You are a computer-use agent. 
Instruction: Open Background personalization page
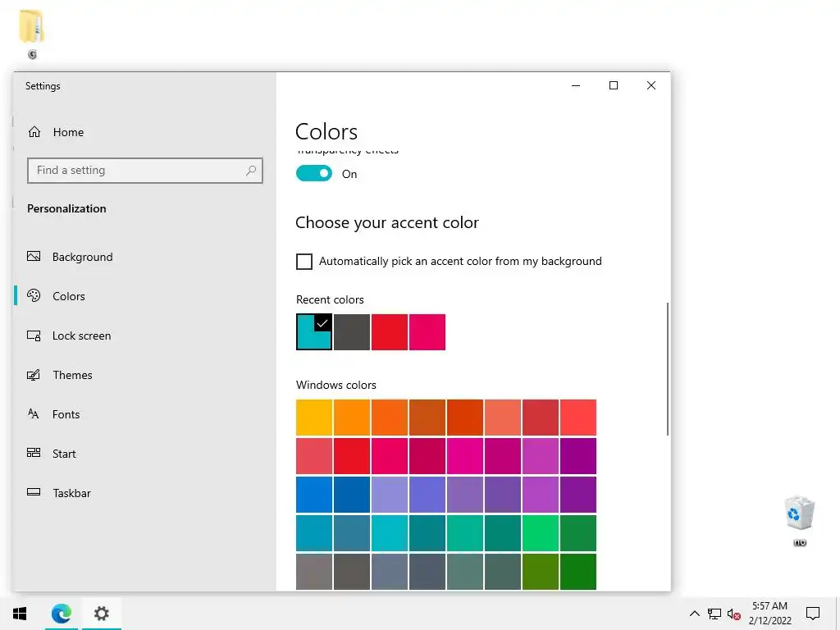(83, 257)
